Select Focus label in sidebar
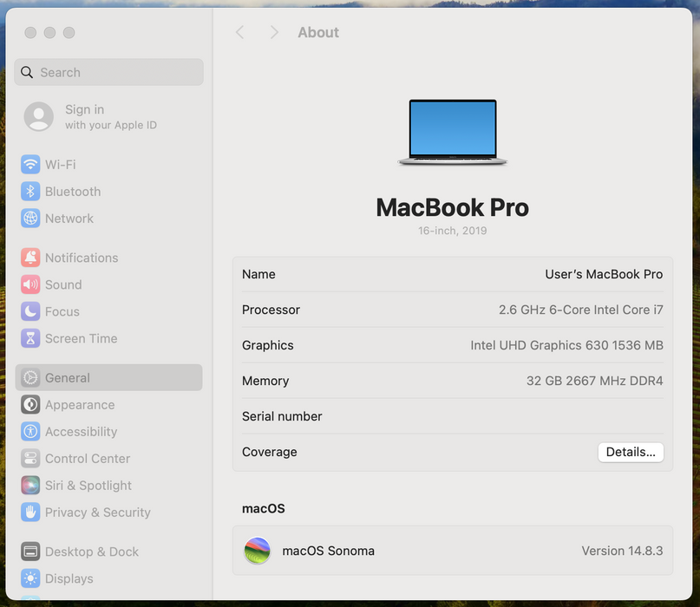 click(x=62, y=311)
